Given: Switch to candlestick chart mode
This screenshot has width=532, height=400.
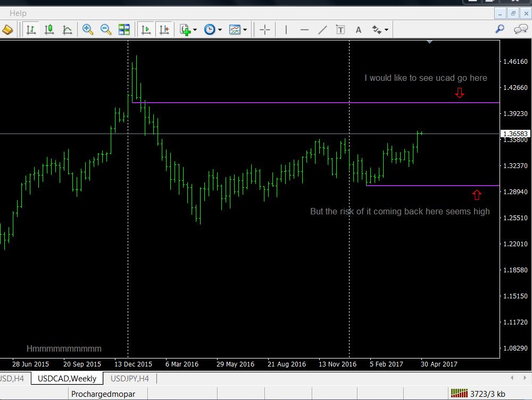Looking at the screenshot, I should coord(49,30).
